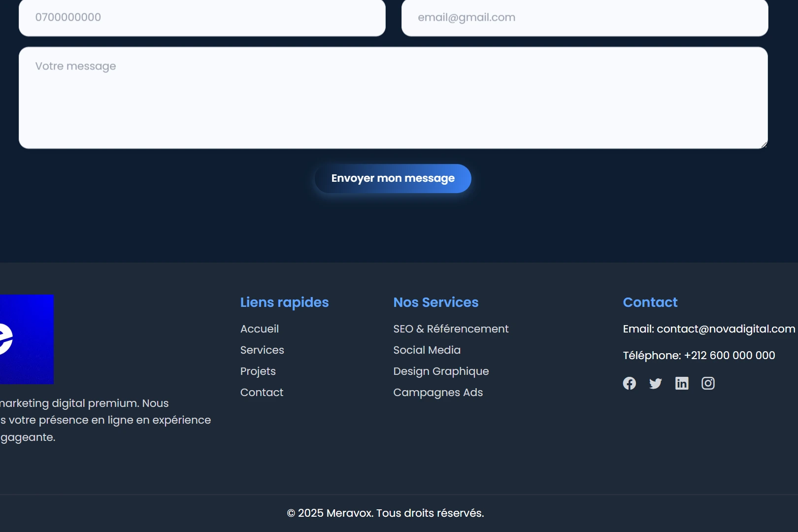This screenshot has width=798, height=532.
Task: Open the Facebook social icon
Action: [629, 383]
